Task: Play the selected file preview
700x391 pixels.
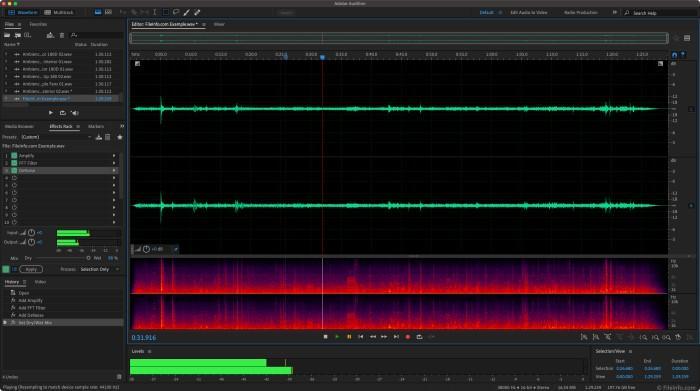Action: [51, 113]
